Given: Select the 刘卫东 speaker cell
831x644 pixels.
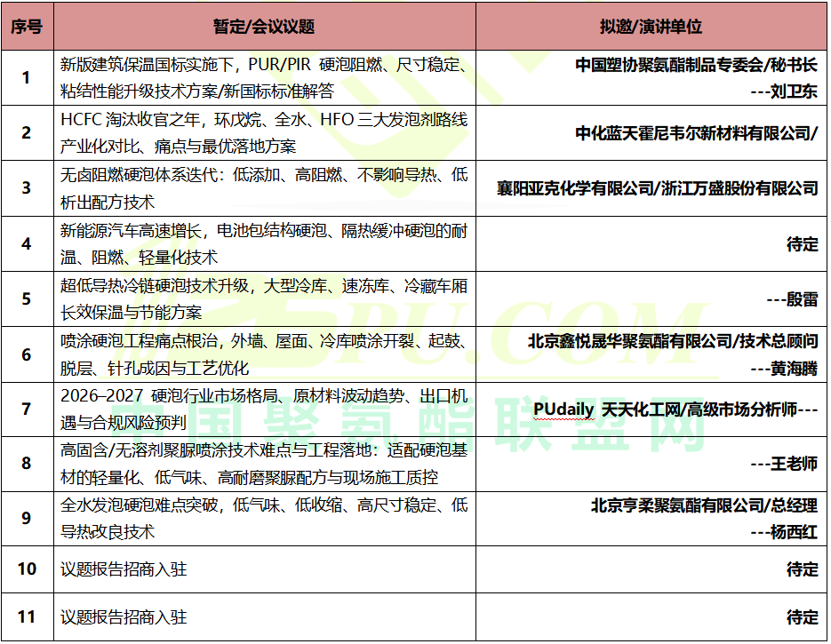Looking at the screenshot, I should point(651,78).
